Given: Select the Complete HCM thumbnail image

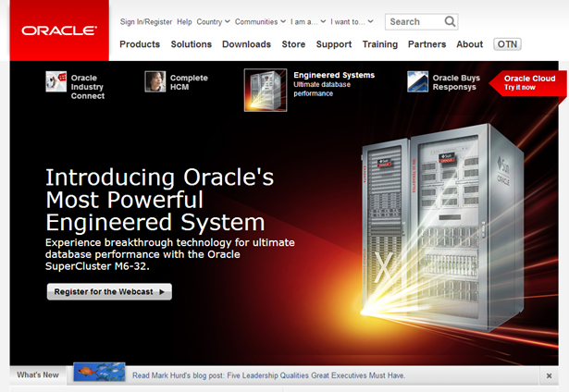Looking at the screenshot, I should 155,81.
